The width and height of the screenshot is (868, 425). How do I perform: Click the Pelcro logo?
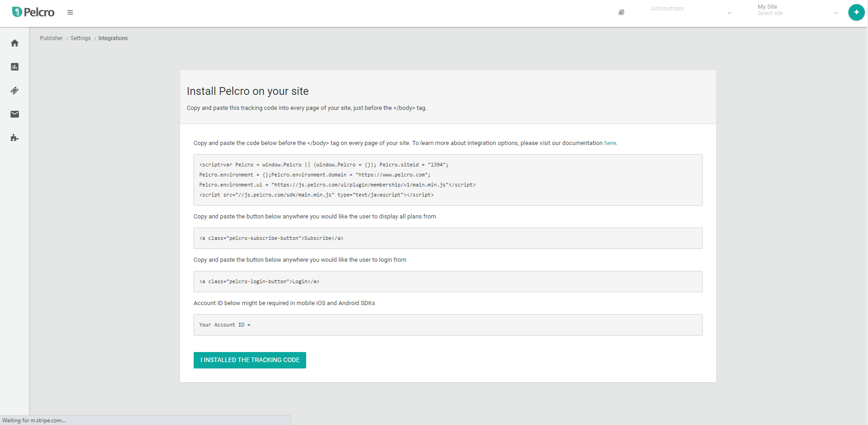(x=33, y=12)
